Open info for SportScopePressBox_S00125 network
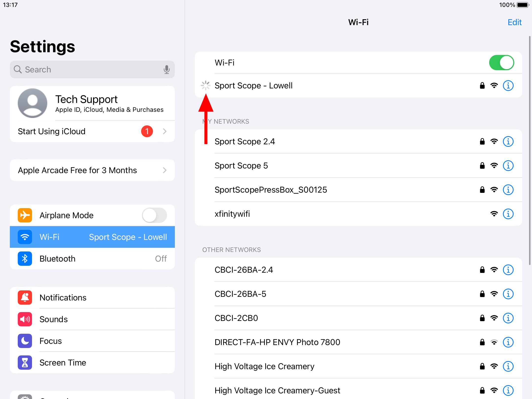This screenshot has width=532, height=399. (x=508, y=190)
